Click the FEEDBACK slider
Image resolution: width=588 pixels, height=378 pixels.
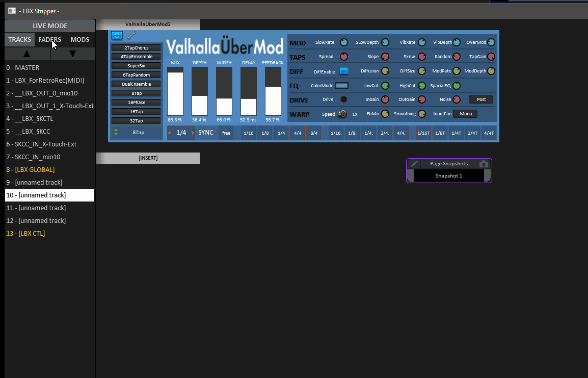(273, 91)
